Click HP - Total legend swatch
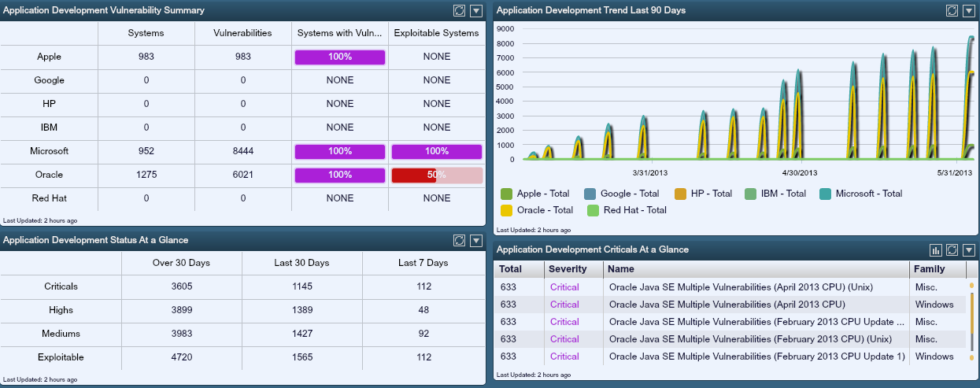Screen dimensions: 980x388 (x=680, y=194)
